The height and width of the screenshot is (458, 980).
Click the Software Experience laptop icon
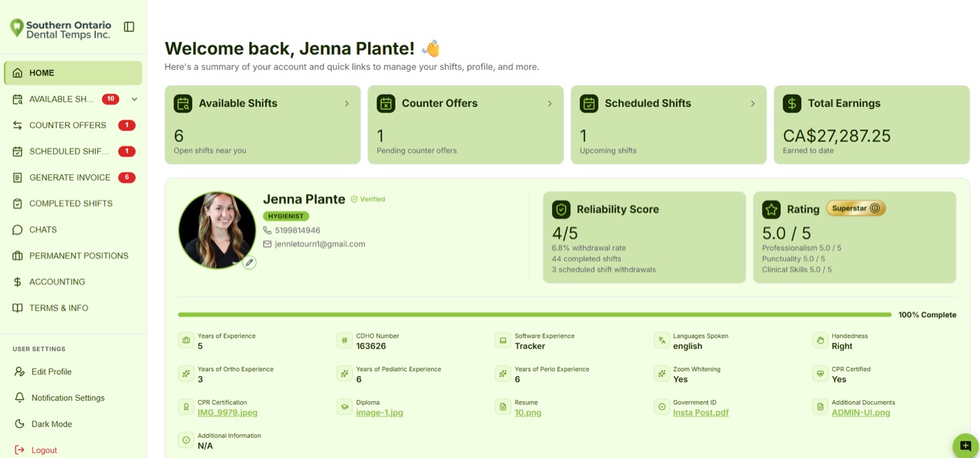coord(503,341)
